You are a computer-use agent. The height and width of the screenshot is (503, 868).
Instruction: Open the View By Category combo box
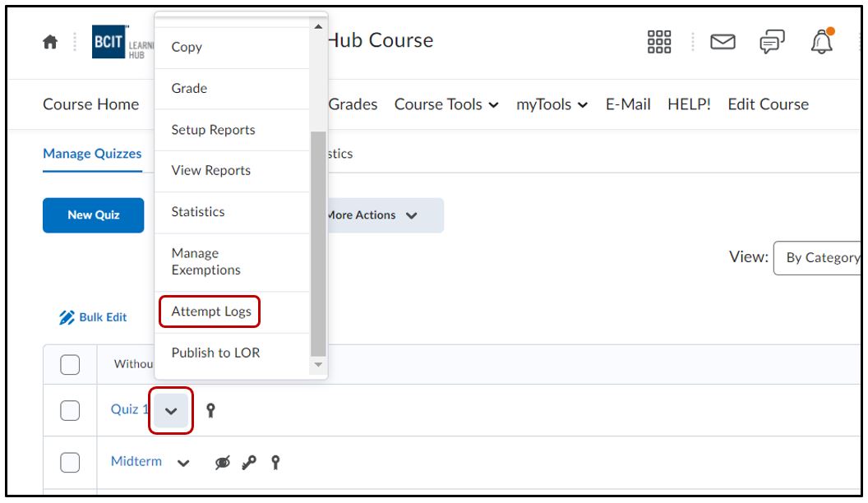pos(820,258)
